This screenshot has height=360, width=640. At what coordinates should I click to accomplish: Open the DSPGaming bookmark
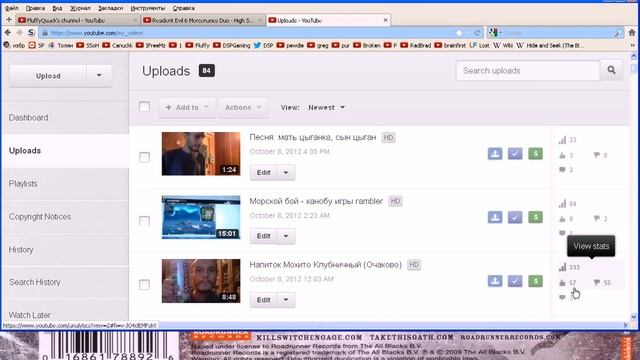(x=231, y=45)
